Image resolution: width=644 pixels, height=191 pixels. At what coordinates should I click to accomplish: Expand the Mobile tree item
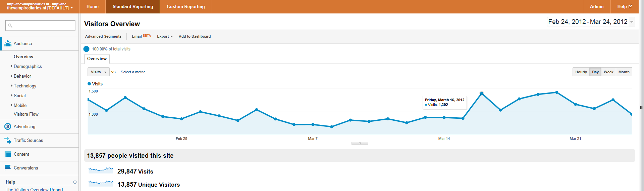12,105
